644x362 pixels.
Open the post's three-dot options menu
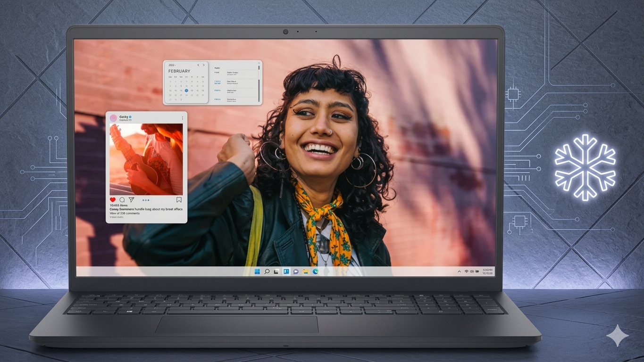coord(182,118)
